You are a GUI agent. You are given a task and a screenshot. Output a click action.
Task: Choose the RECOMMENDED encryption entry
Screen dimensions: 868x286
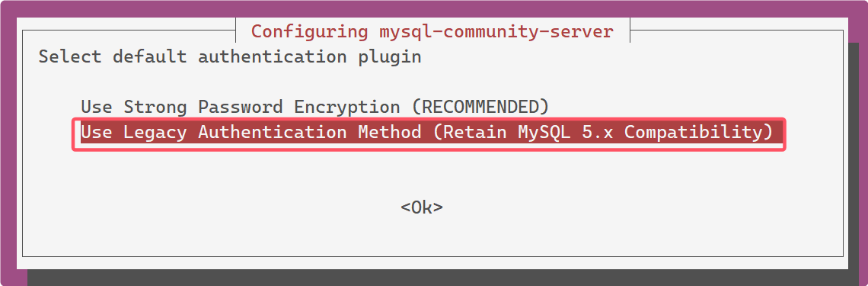(315, 107)
